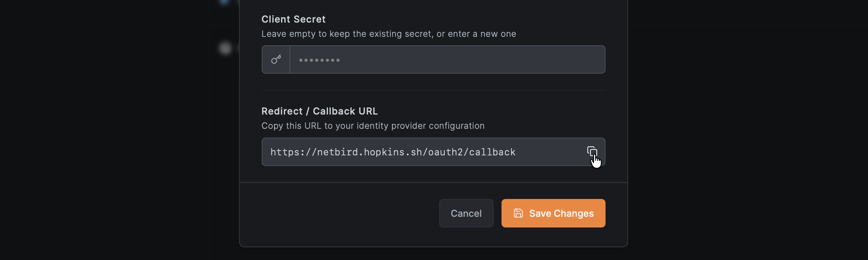Select the hidden secret dots placeholder
868x260 pixels.
click(320, 59)
